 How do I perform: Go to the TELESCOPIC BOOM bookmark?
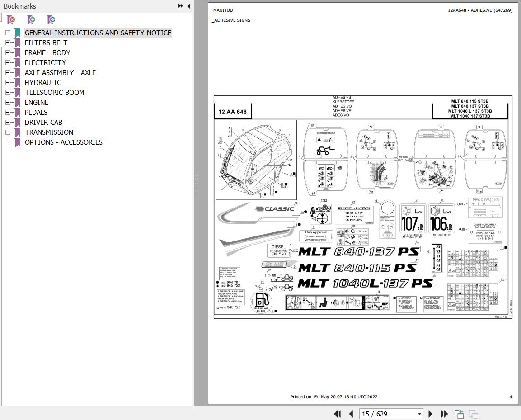point(55,92)
